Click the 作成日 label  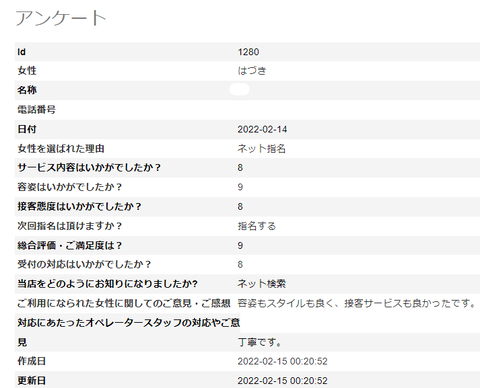[32, 361]
